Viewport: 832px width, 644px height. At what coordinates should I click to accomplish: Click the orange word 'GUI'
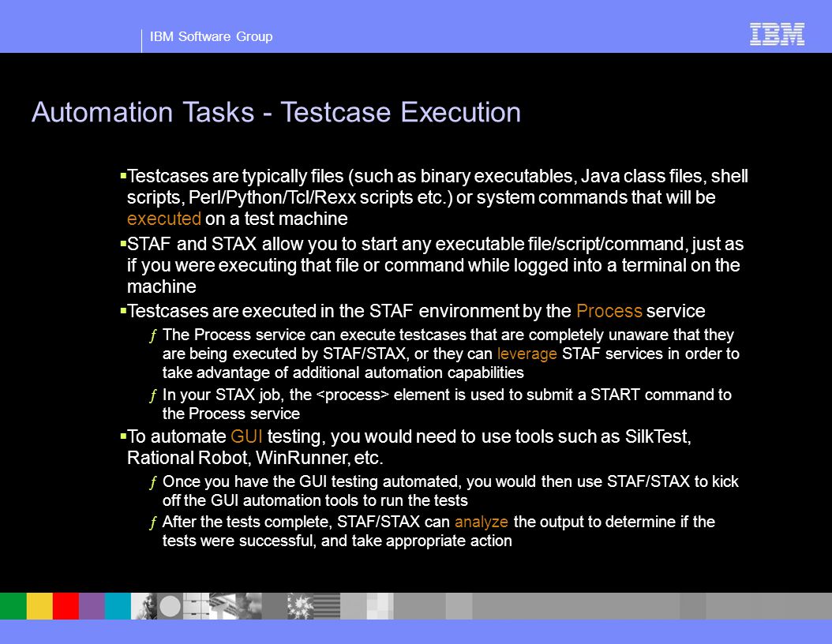point(247,436)
